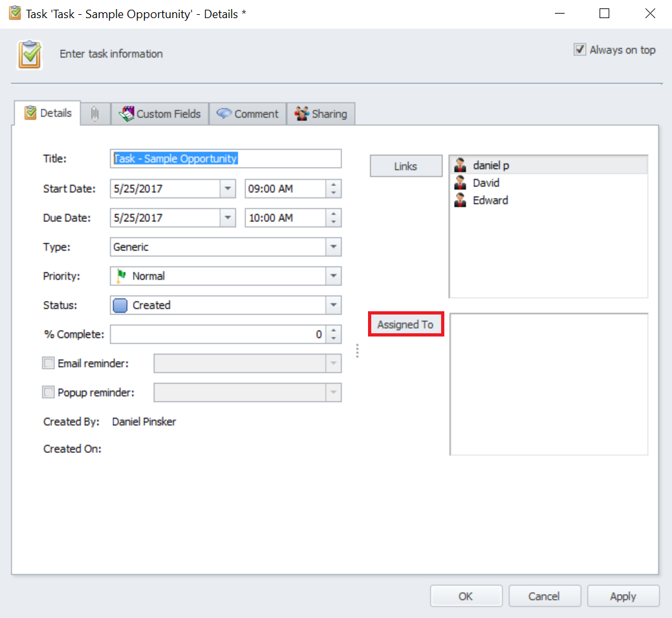Viewport: 672px width, 618px height.
Task: Click the green flag priority icon
Action: pyautogui.click(x=121, y=276)
